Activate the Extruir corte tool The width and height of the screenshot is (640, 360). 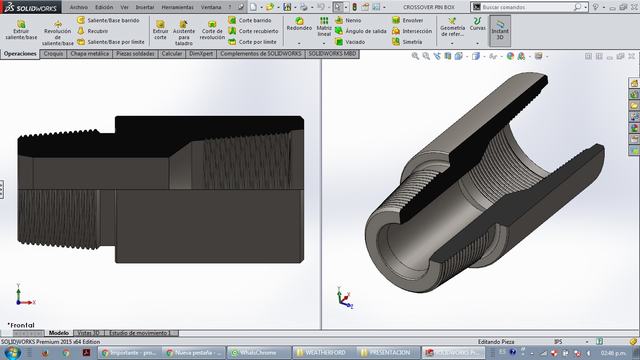pyautogui.click(x=160, y=30)
